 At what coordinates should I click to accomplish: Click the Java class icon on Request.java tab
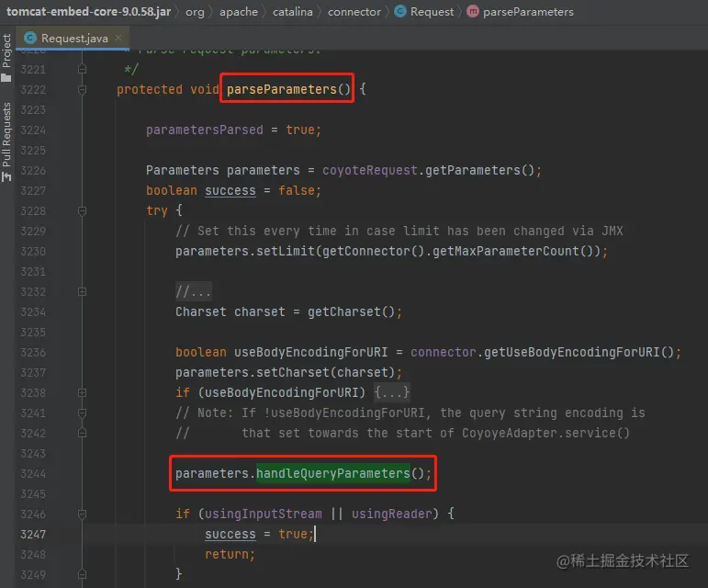[30, 38]
